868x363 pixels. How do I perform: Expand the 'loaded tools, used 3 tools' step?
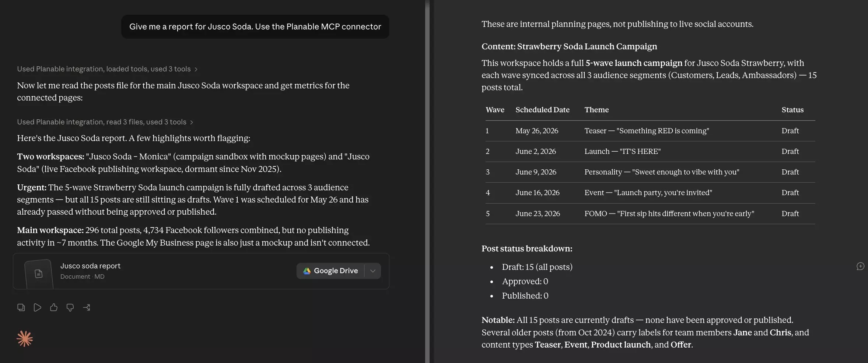pyautogui.click(x=107, y=69)
